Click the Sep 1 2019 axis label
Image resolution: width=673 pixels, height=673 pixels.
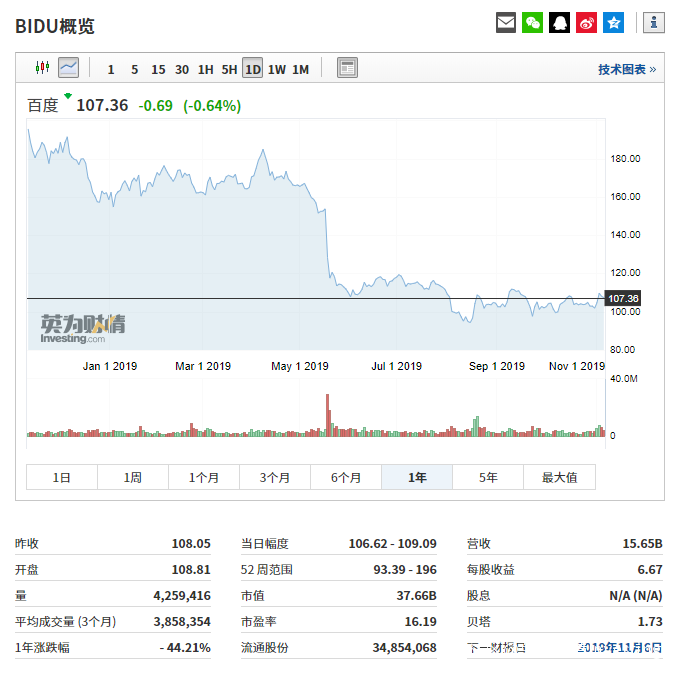point(497,366)
